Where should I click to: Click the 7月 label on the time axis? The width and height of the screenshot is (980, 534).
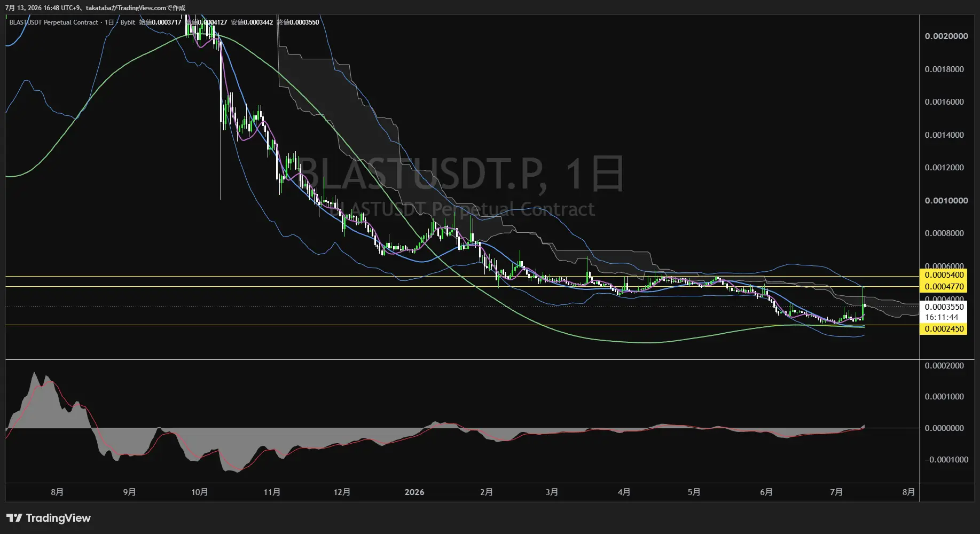[836, 492]
